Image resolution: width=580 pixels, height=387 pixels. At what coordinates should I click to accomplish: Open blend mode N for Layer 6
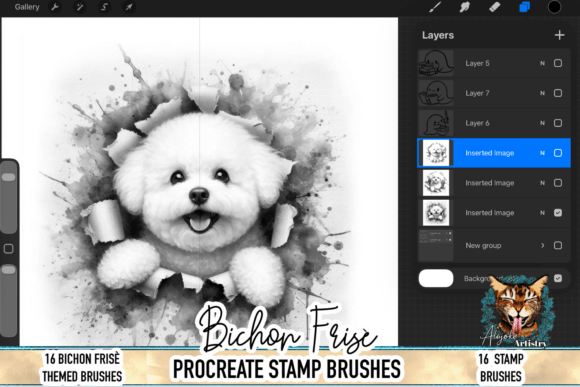(542, 123)
